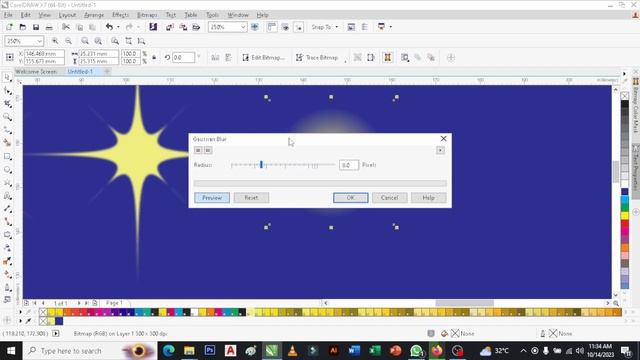640x360 pixels.
Task: Switch to the Welcome Screen tab
Action: (x=36, y=71)
